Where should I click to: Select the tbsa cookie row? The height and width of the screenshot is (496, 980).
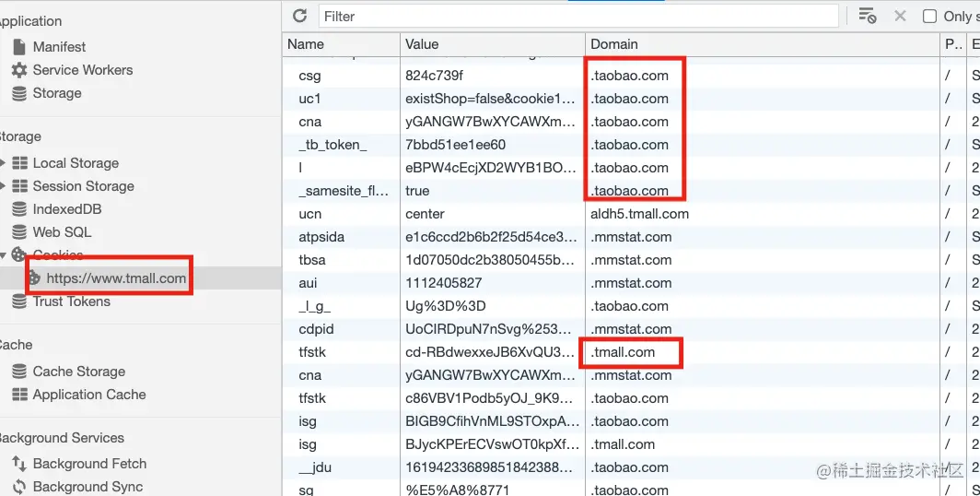(631, 260)
